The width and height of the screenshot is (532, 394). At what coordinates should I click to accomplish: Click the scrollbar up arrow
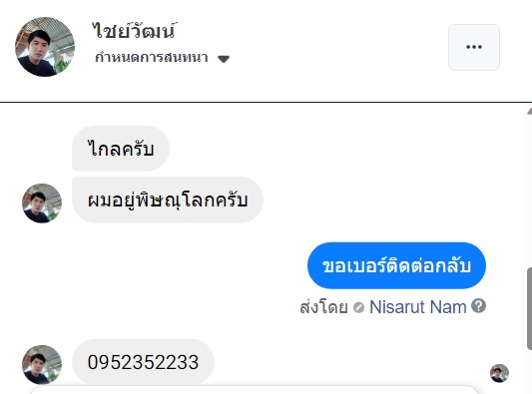pos(529,111)
